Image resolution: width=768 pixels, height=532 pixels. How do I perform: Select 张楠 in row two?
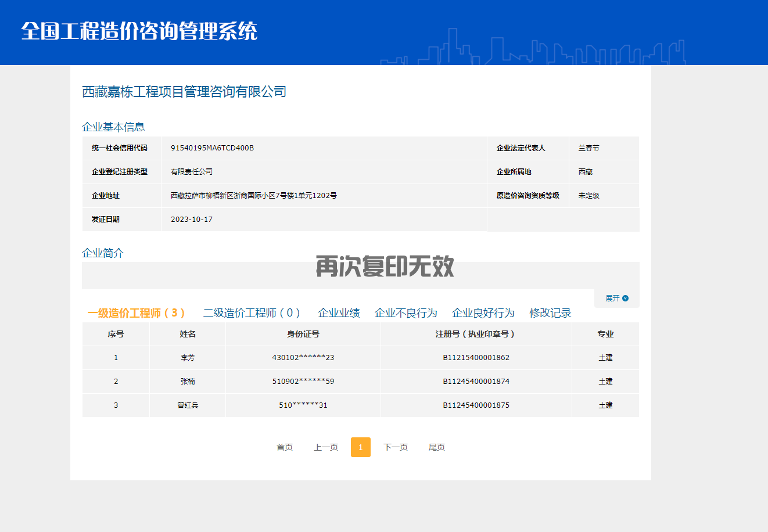(x=188, y=382)
